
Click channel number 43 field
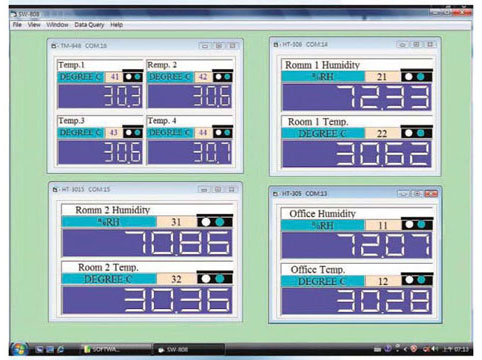coord(114,133)
